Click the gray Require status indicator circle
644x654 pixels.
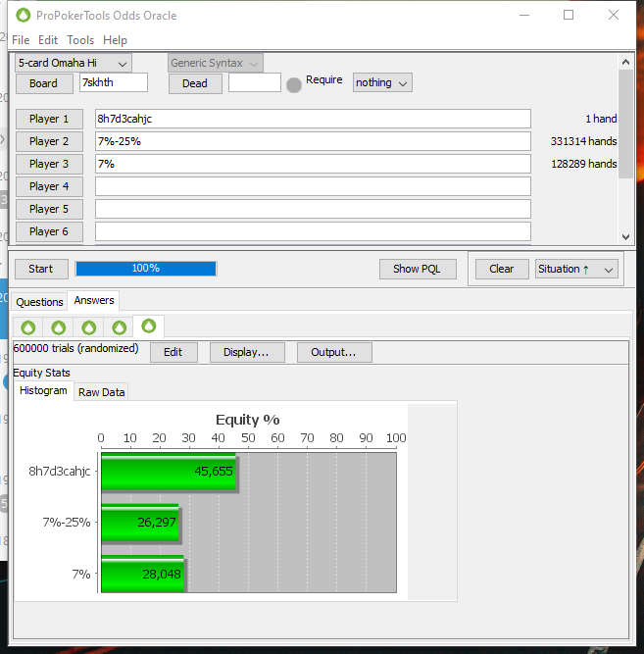click(294, 85)
